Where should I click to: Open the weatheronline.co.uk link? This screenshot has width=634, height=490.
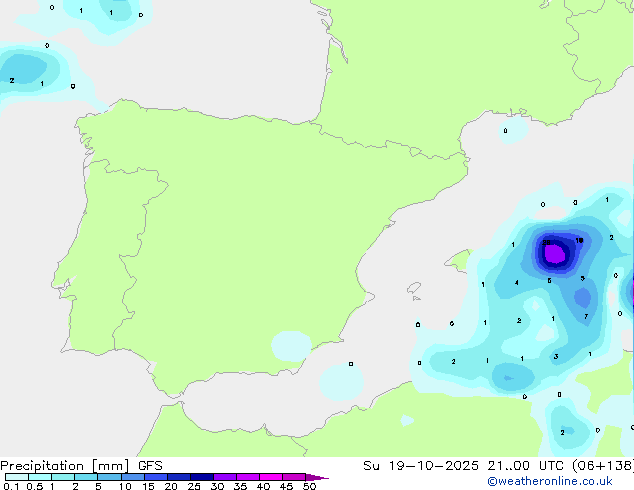coord(550,481)
